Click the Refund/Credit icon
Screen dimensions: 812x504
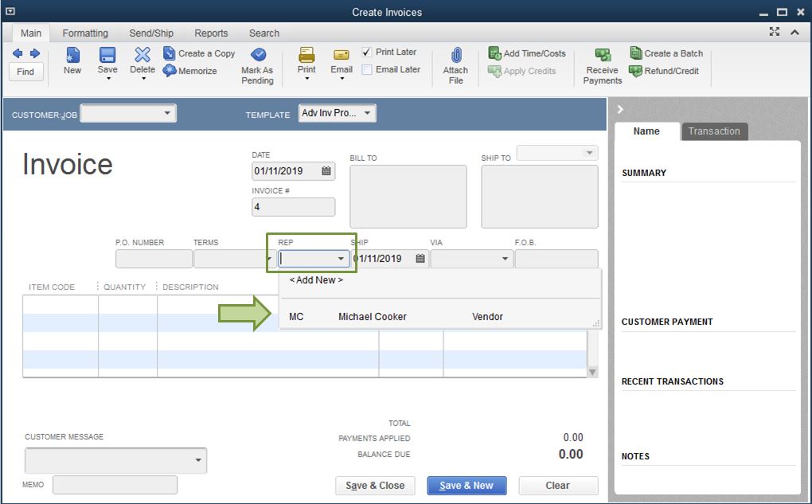point(667,70)
